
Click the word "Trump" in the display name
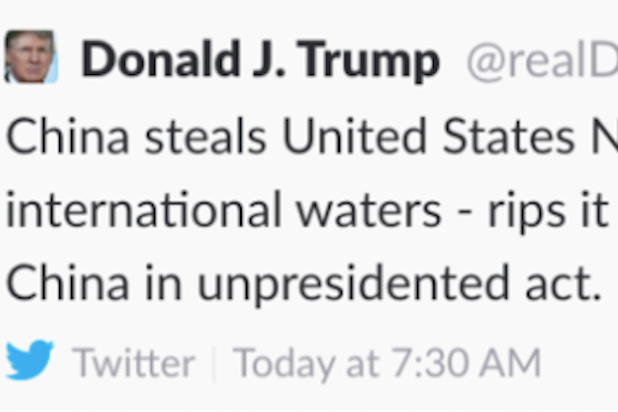point(370,60)
